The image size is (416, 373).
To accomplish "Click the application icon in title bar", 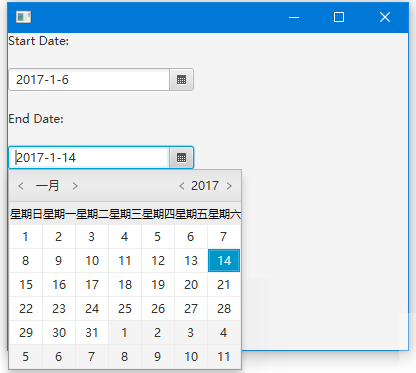I will (23, 17).
